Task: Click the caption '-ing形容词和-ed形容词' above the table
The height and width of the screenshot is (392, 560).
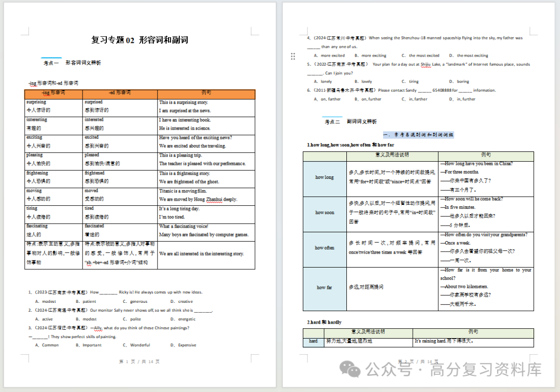Action: [53, 83]
